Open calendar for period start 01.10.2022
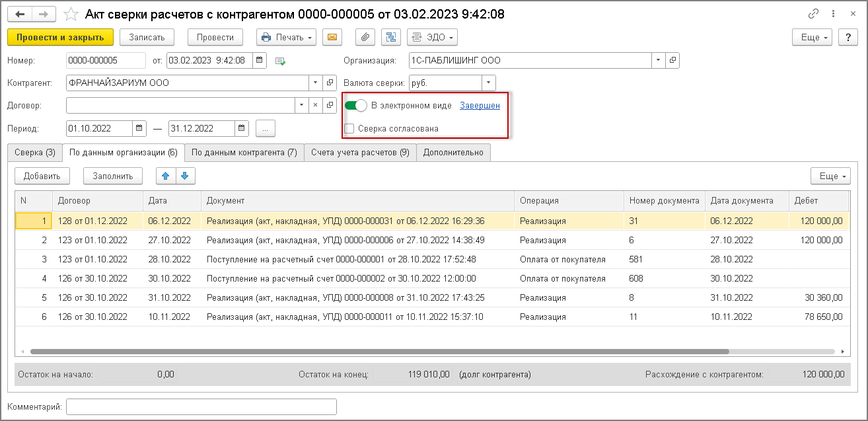The width and height of the screenshot is (868, 421). coord(139,128)
